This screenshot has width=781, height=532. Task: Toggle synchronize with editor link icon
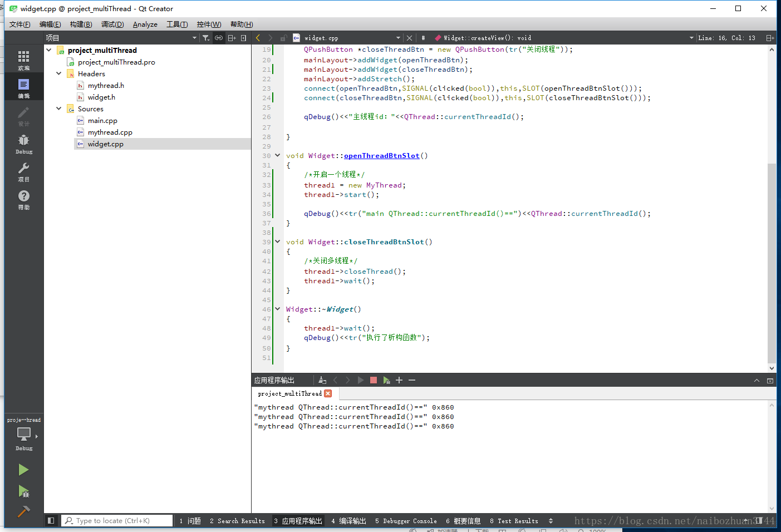(x=219, y=38)
